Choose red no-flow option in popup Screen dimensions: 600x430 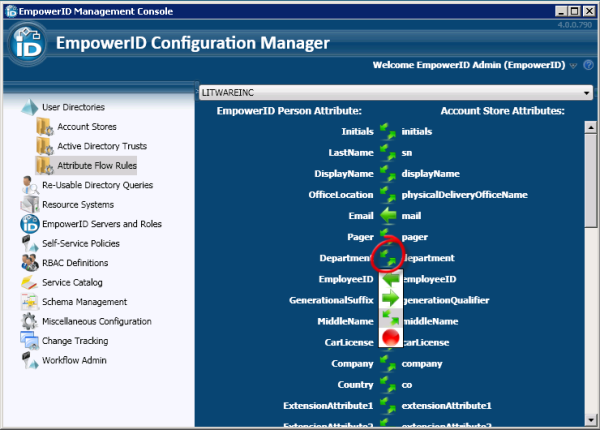coord(391,337)
